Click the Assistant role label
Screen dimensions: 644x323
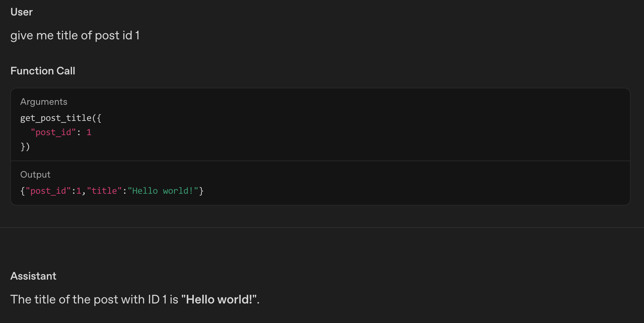click(34, 276)
